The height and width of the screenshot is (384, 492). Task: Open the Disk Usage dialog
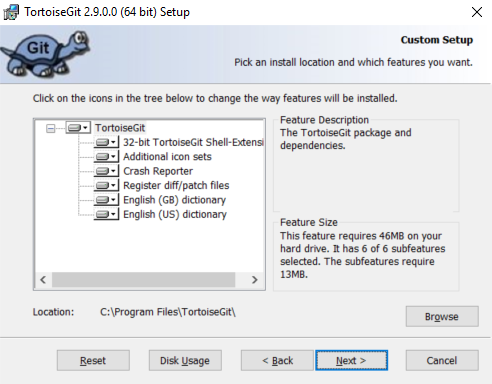coord(185,360)
